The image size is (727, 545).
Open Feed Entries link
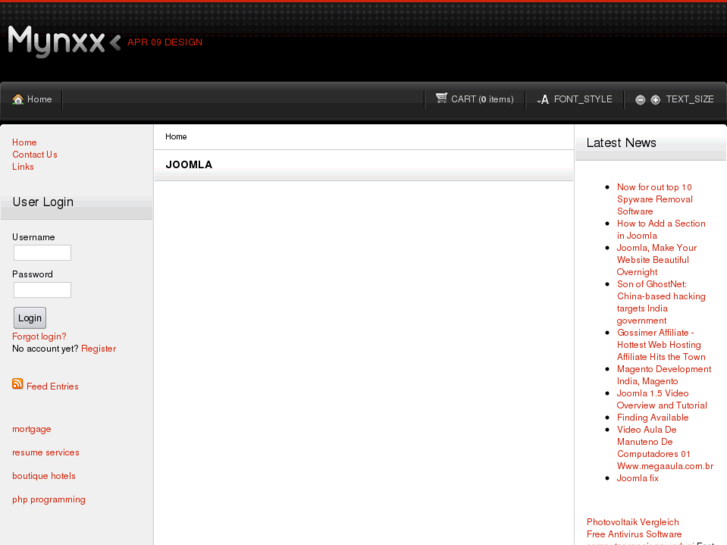point(52,386)
